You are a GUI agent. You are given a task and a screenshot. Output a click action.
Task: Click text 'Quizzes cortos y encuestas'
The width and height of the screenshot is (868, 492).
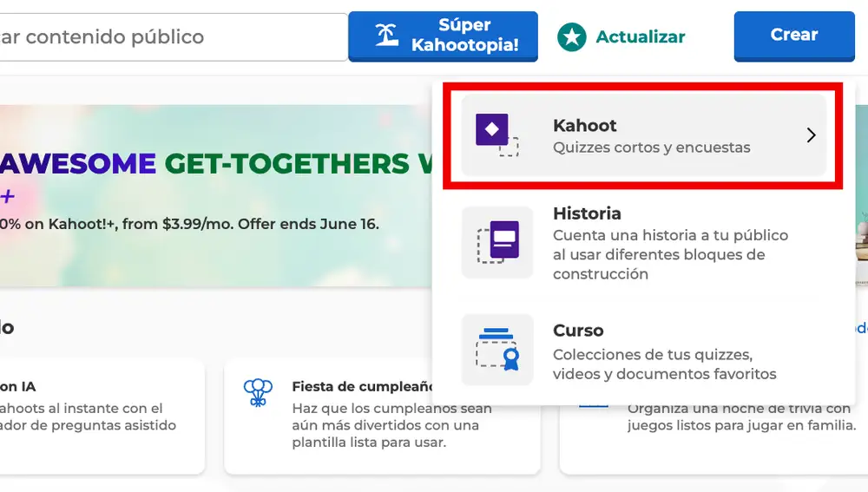[652, 148]
